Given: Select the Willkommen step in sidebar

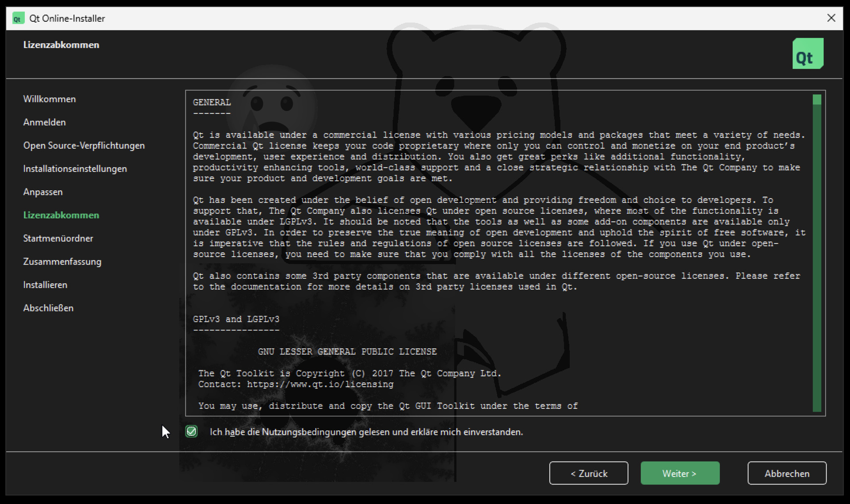Looking at the screenshot, I should (x=50, y=99).
